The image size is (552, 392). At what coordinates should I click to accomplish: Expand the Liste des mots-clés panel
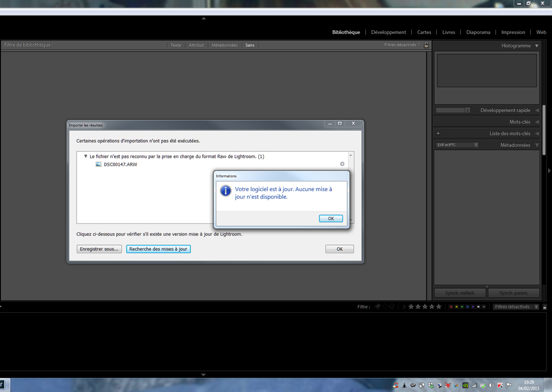(x=537, y=133)
